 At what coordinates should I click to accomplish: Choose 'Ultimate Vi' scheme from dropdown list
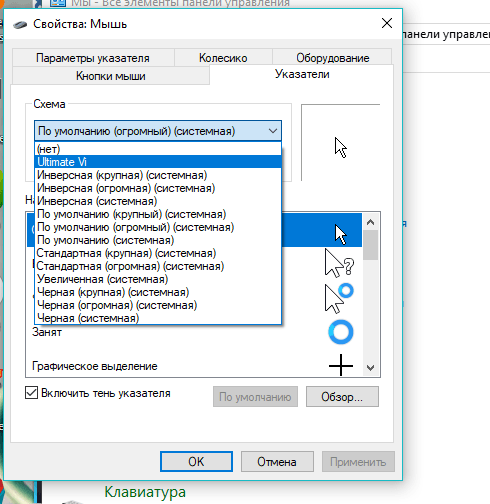click(158, 162)
